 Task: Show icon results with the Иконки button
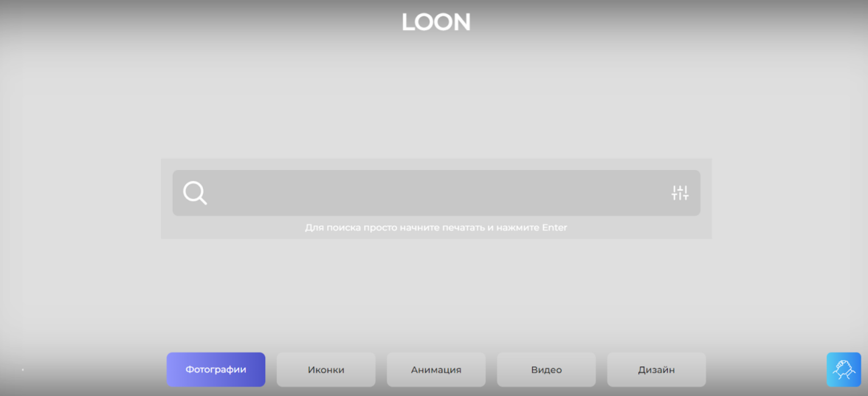click(326, 369)
